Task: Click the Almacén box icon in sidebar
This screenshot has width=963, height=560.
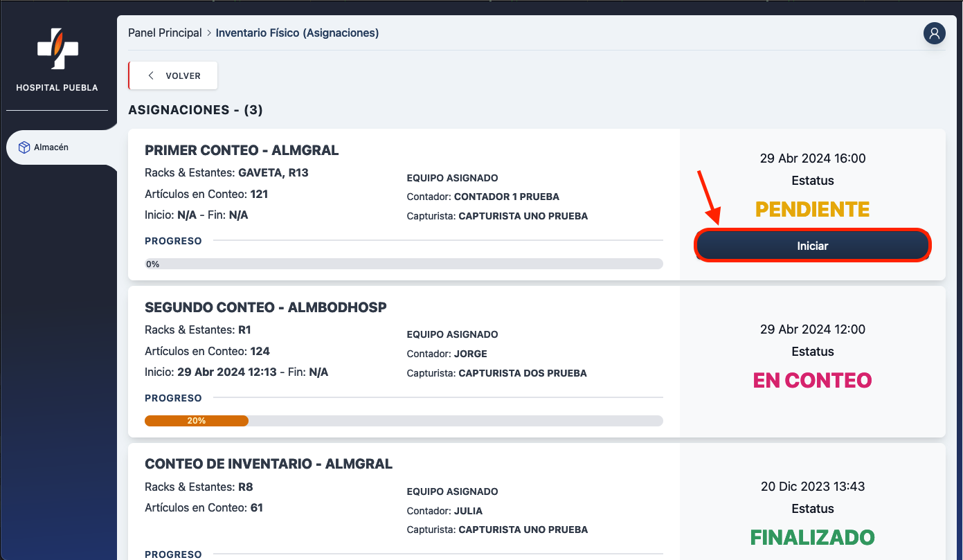Action: pyautogui.click(x=24, y=147)
